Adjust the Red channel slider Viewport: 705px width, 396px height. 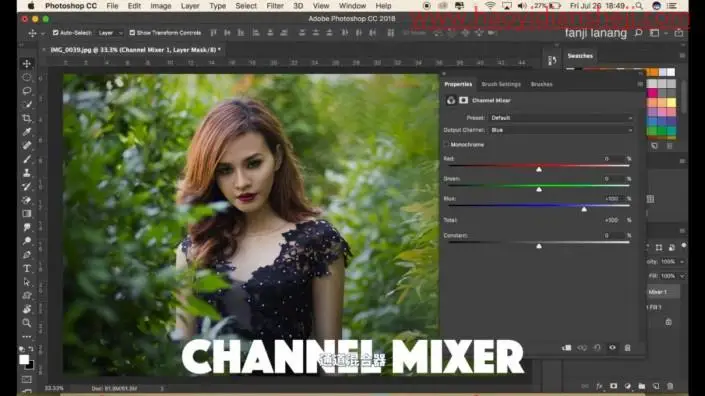(539, 169)
